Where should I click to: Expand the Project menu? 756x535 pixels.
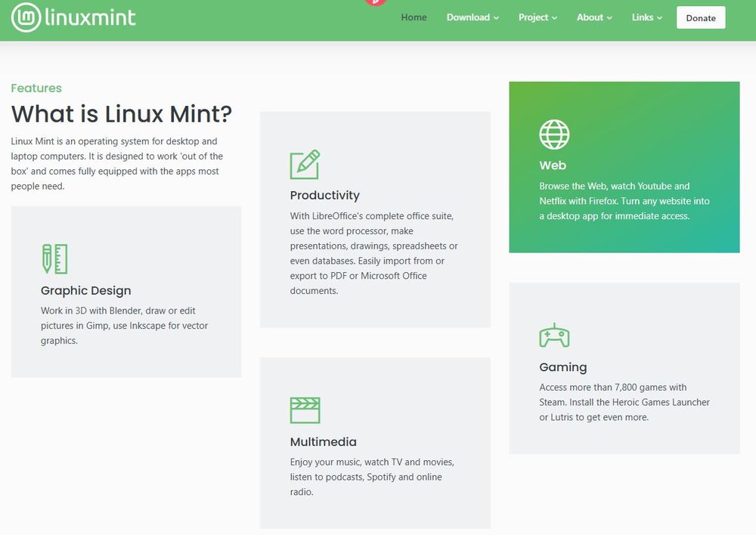[538, 17]
